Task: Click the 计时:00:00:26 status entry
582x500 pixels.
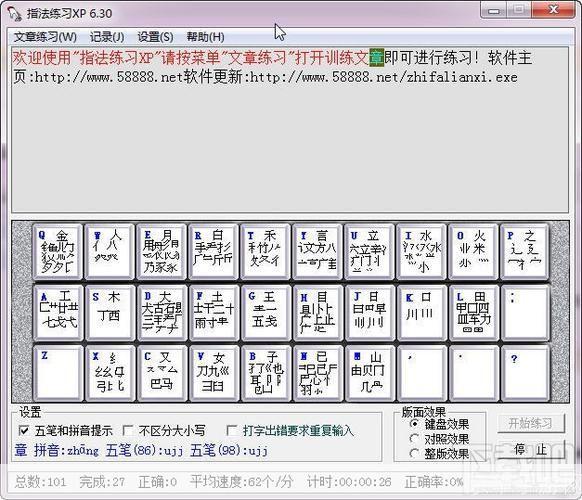Action: [x=349, y=482]
